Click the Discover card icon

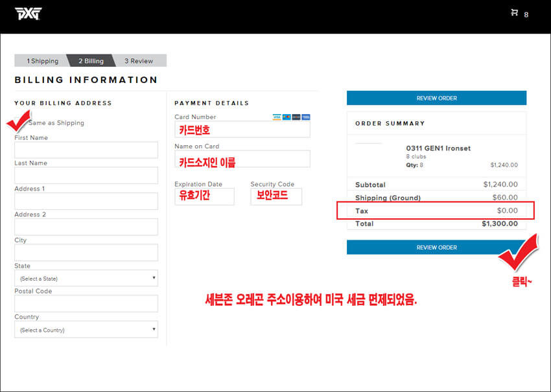pyautogui.click(x=296, y=117)
